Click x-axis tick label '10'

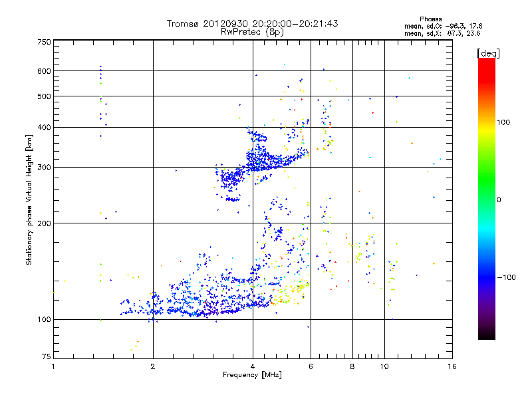coord(384,366)
